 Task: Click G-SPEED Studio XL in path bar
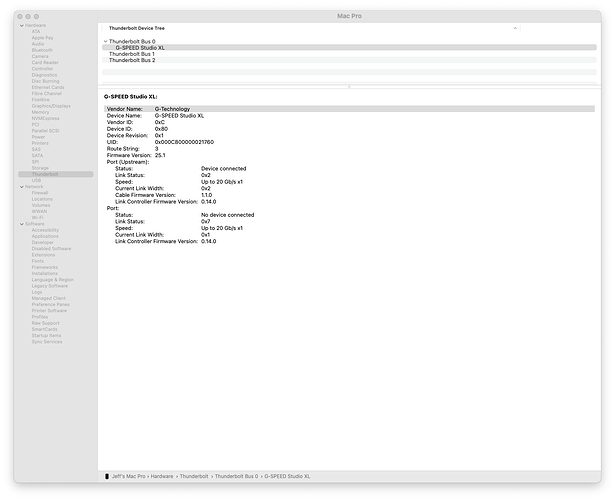pyautogui.click(x=287, y=476)
